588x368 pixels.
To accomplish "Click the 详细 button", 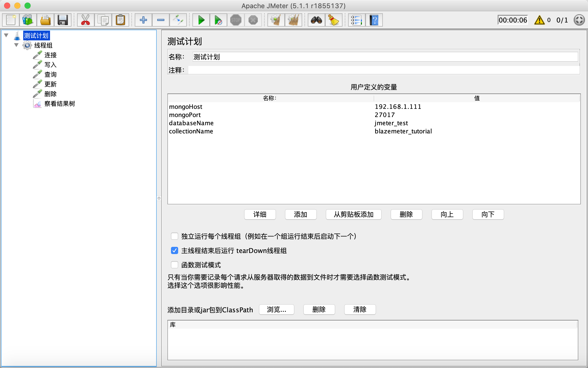I will click(260, 214).
